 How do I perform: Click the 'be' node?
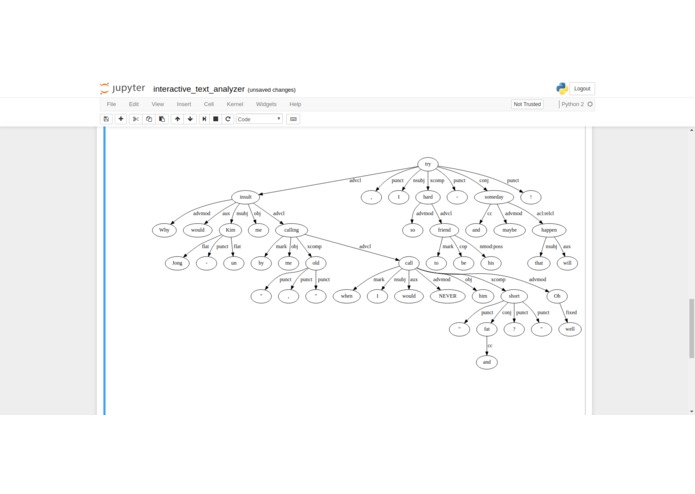(x=464, y=263)
